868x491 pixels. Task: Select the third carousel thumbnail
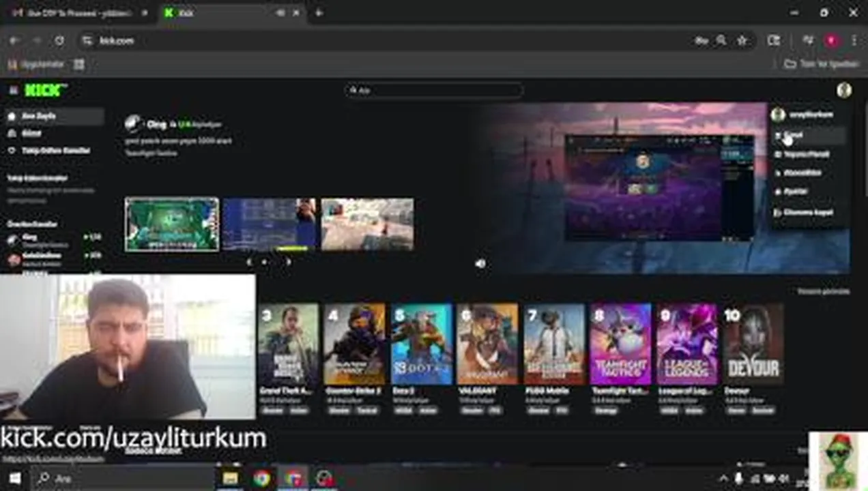click(x=367, y=224)
